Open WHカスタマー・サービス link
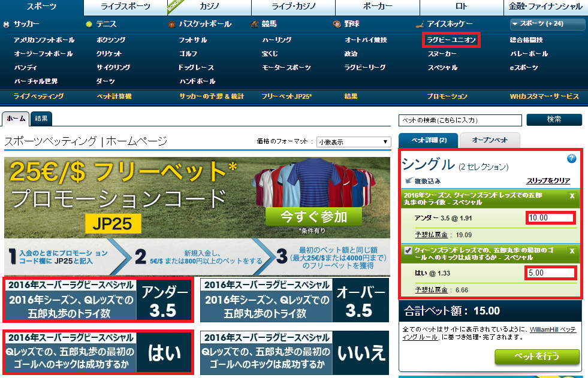588x378 pixels. point(544,96)
